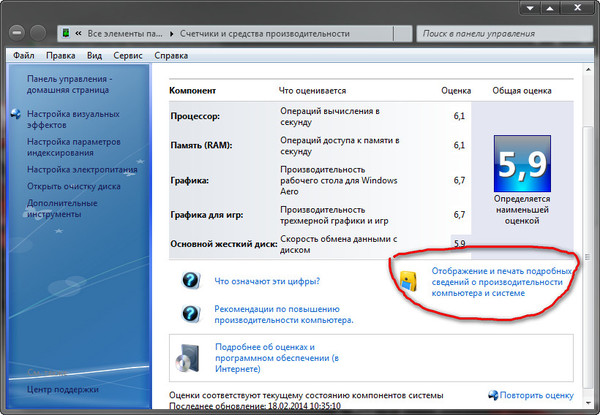Image resolution: width=600 pixels, height=415 pixels.
Task: Click the refresh button beside the address bar
Action: click(x=402, y=33)
